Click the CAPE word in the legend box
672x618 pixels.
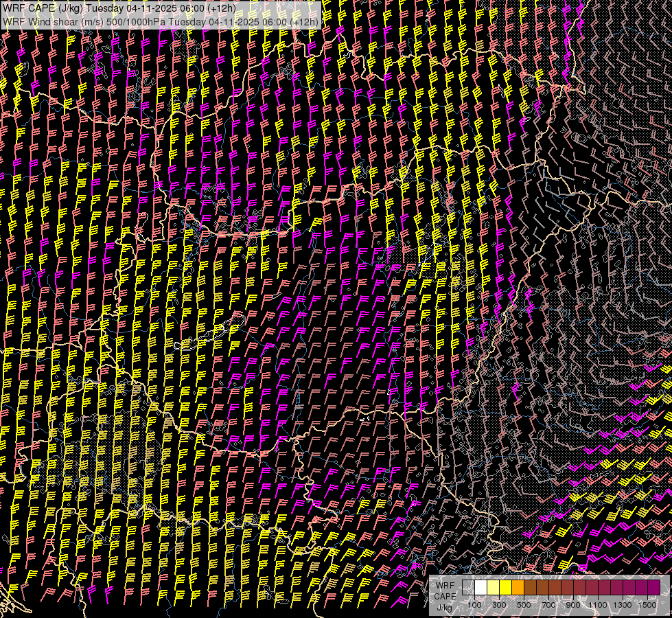click(x=444, y=596)
